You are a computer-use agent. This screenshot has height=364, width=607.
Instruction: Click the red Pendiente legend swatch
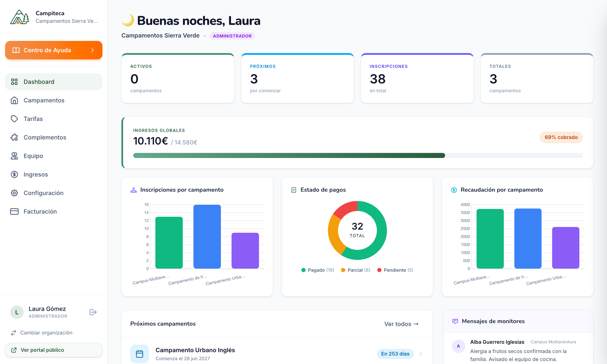379,270
